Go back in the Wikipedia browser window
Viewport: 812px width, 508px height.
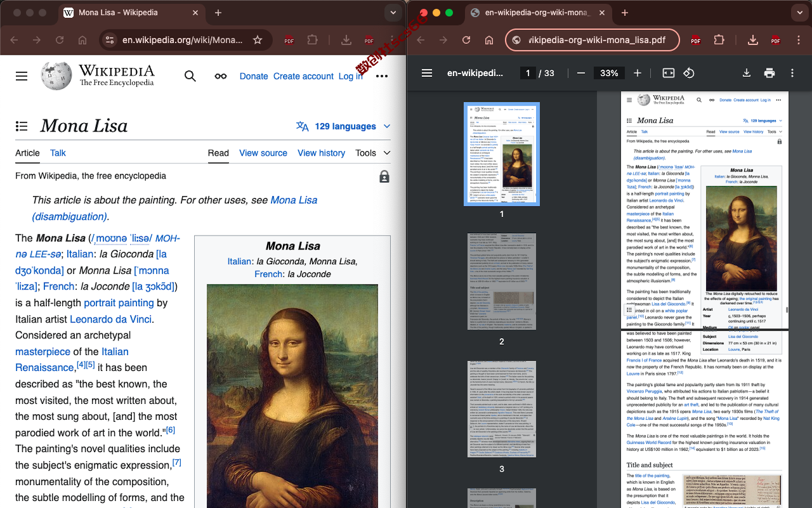pos(14,40)
